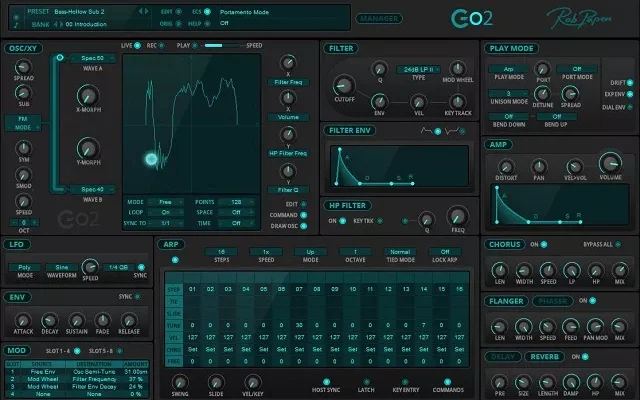Switch to the Phaser tab
The image size is (640, 400).
click(x=553, y=300)
